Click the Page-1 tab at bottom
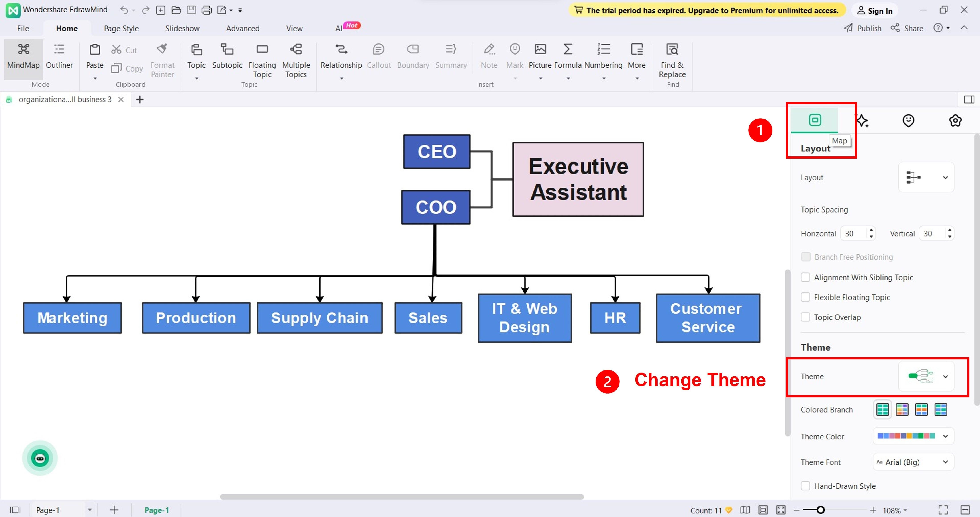The image size is (980, 517). [x=156, y=510]
